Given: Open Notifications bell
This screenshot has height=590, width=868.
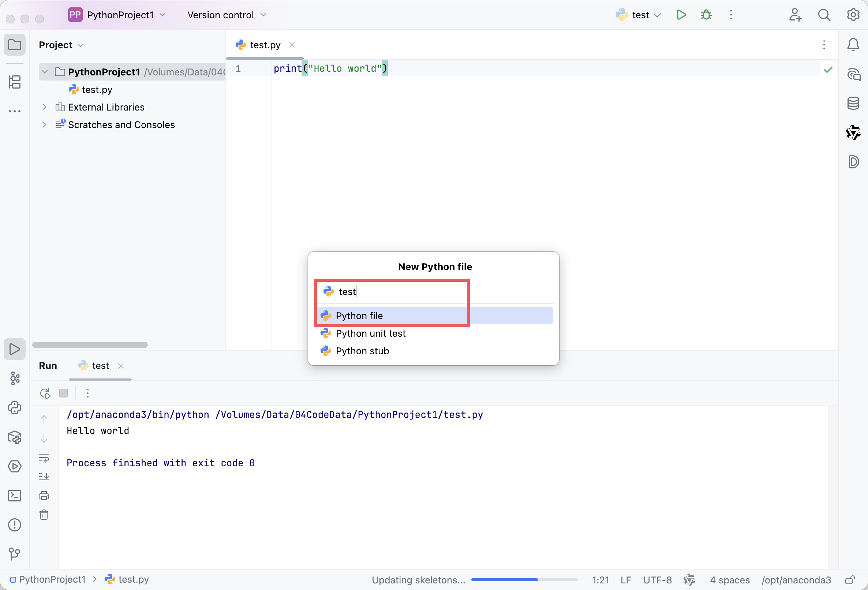Looking at the screenshot, I should (853, 45).
